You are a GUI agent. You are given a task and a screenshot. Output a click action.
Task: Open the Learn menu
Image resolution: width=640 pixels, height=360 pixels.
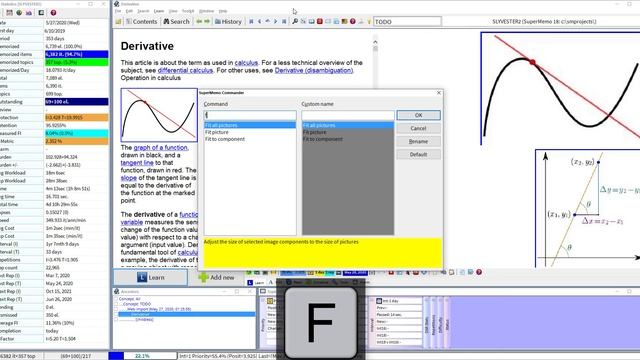click(159, 11)
